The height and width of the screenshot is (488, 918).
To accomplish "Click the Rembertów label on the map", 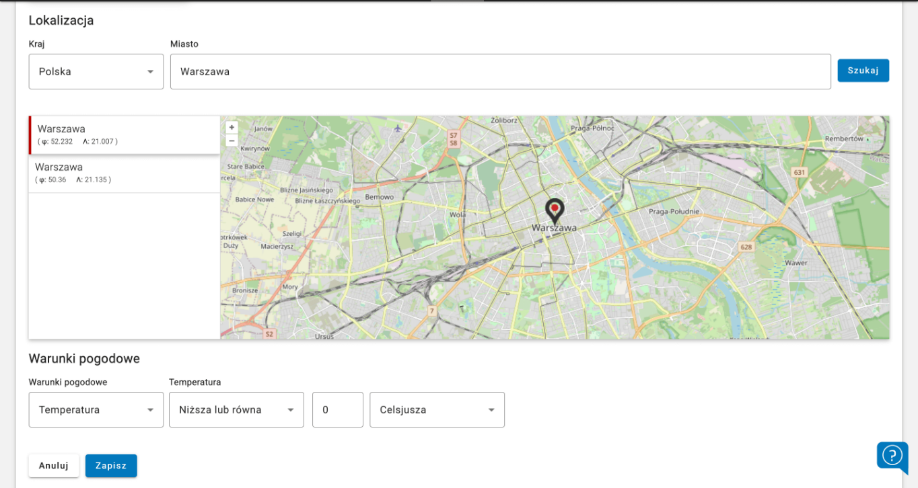I will point(844,139).
